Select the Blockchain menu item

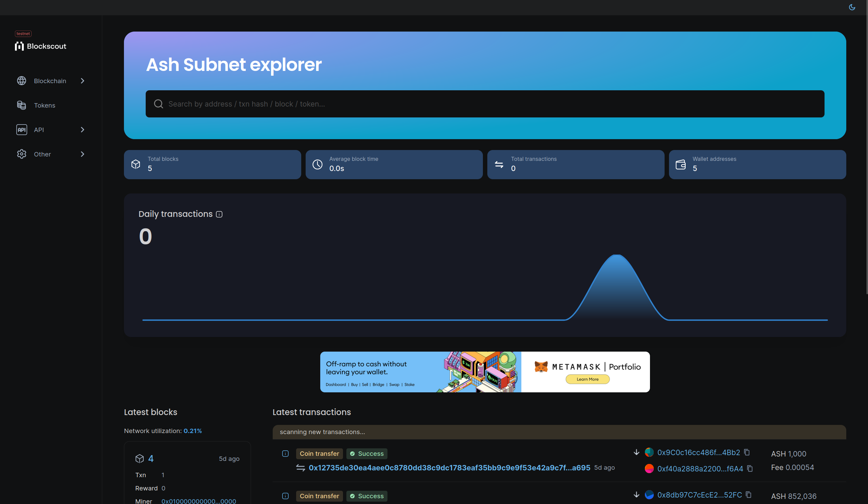pyautogui.click(x=50, y=80)
